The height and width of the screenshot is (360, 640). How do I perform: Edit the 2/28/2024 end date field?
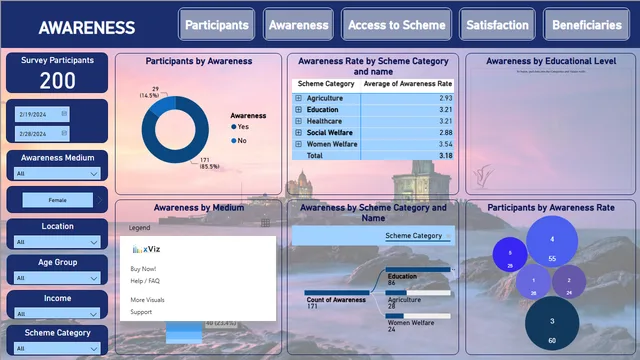pyautogui.click(x=42, y=134)
